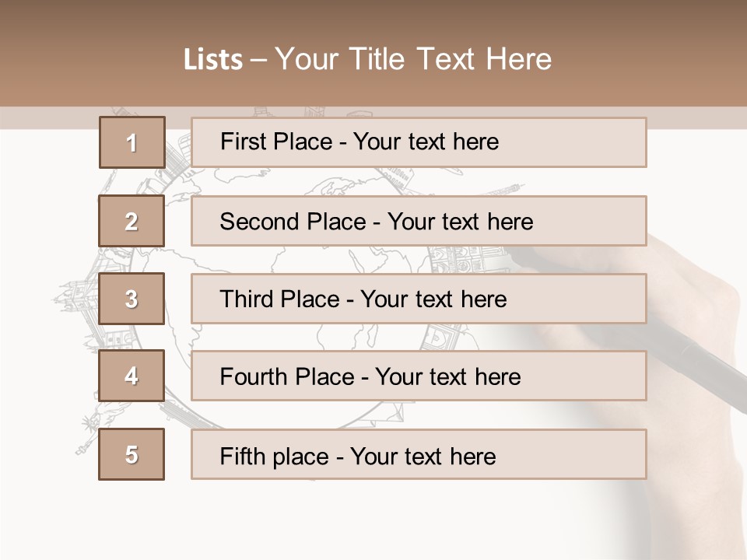Image resolution: width=747 pixels, height=560 pixels.
Task: Click the 'First Place - Your text here' text
Action: pyautogui.click(x=359, y=142)
